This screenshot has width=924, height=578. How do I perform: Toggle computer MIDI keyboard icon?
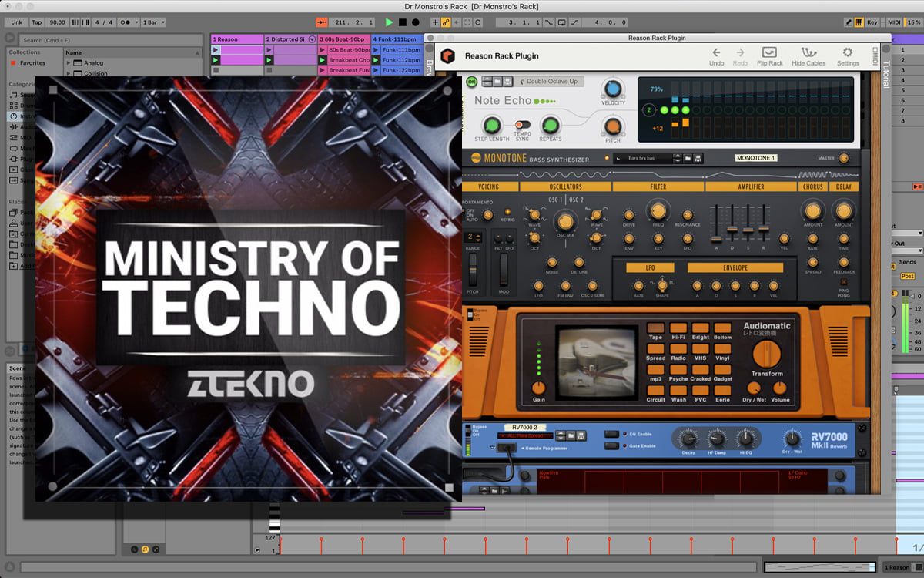(860, 22)
